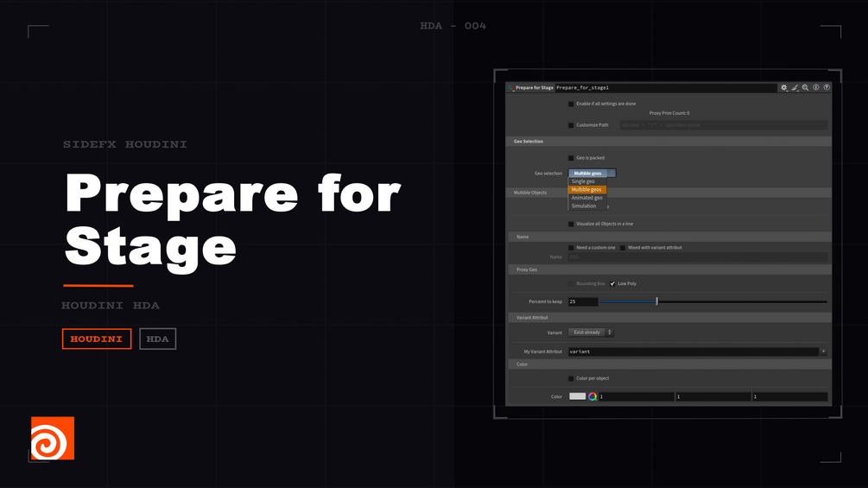Open the help question mark icon
The height and width of the screenshot is (488, 868).
tap(827, 87)
